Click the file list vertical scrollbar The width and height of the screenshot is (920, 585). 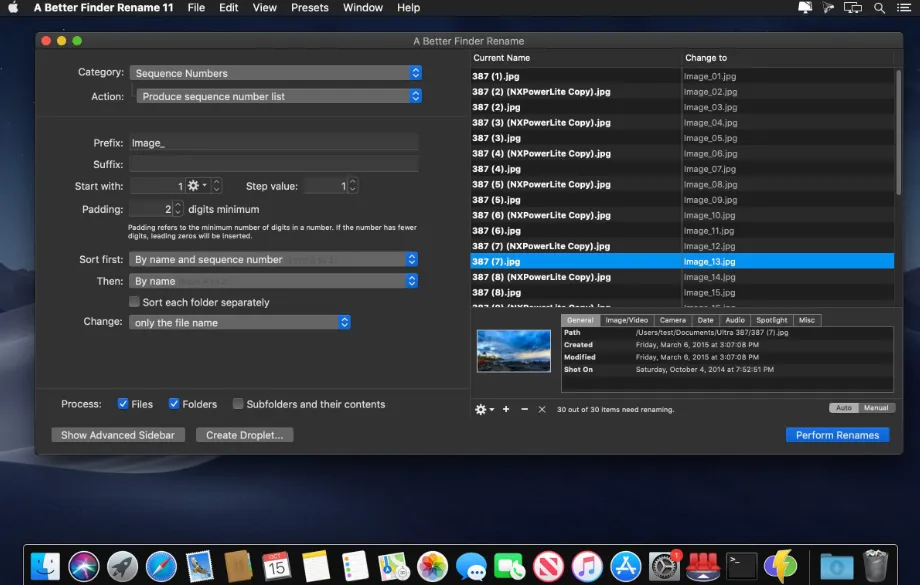[x=898, y=132]
